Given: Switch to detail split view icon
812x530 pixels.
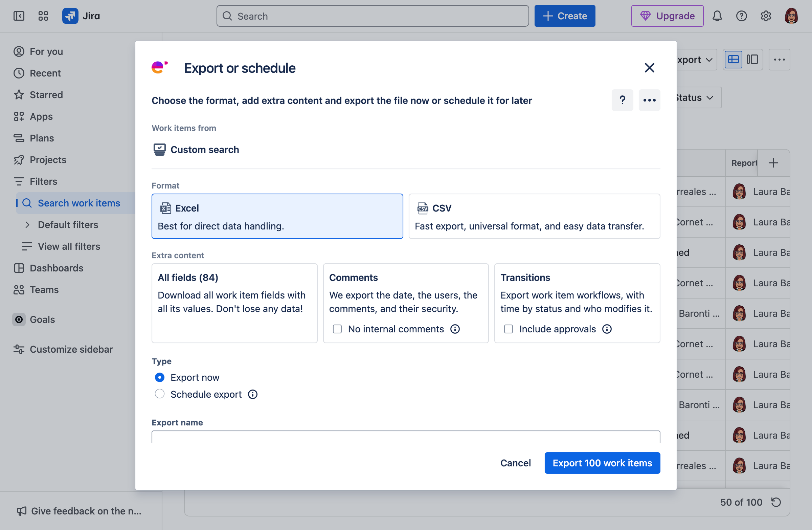Looking at the screenshot, I should click(x=752, y=60).
